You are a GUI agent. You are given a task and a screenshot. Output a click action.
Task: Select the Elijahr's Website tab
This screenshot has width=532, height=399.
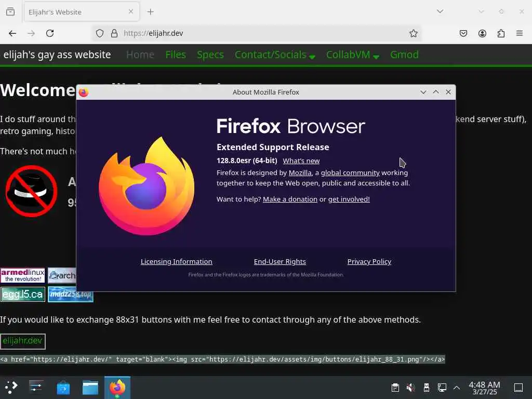[82, 12]
